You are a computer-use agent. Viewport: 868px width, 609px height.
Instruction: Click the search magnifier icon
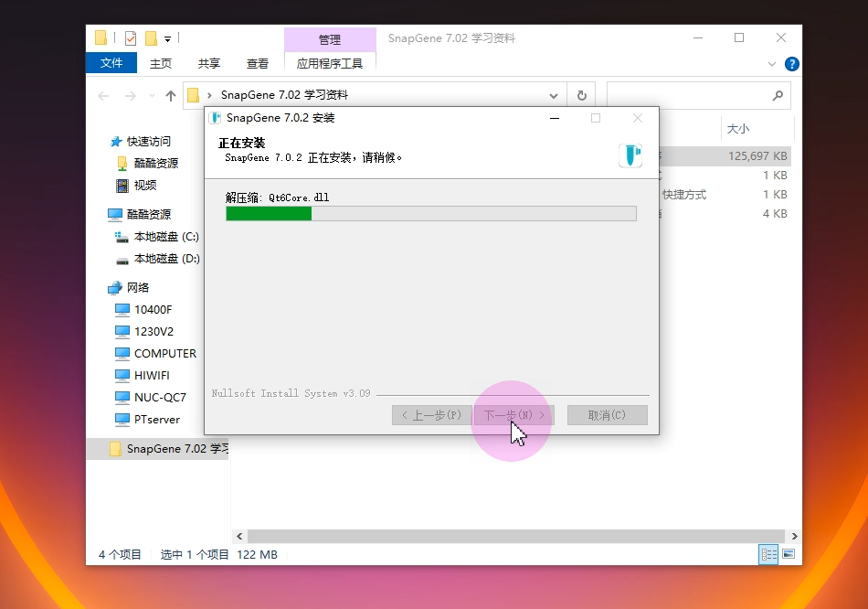tap(778, 95)
